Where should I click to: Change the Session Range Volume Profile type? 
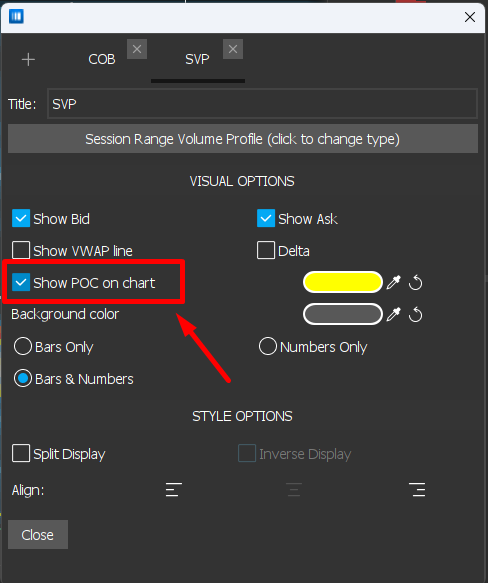[243, 139]
